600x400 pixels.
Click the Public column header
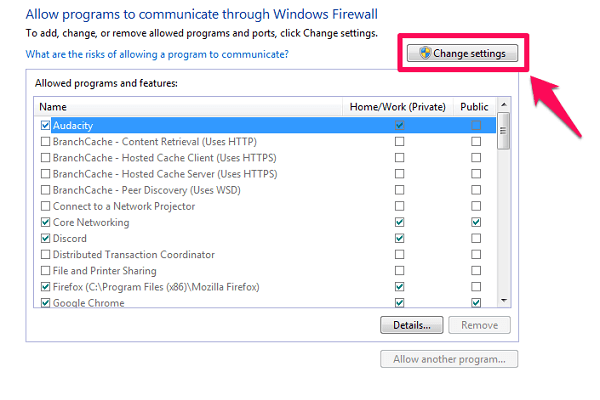pyautogui.click(x=474, y=107)
